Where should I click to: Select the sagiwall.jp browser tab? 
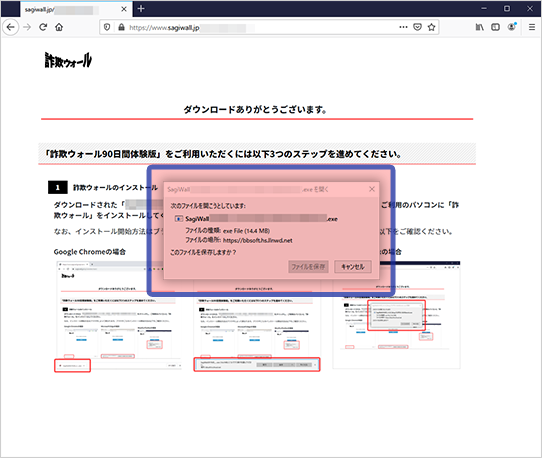(x=76, y=9)
